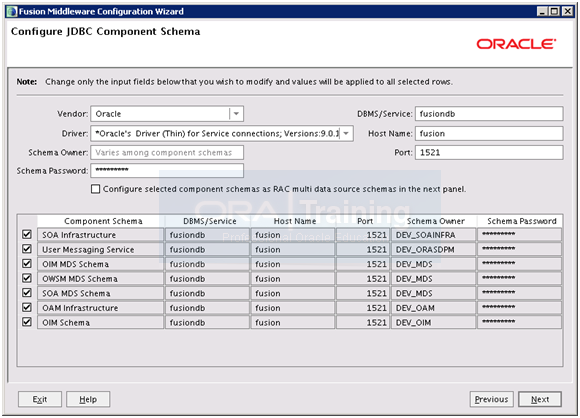Click the wizard title bar app icon
Image resolution: width=580 pixels, height=418 pixels.
(x=12, y=11)
